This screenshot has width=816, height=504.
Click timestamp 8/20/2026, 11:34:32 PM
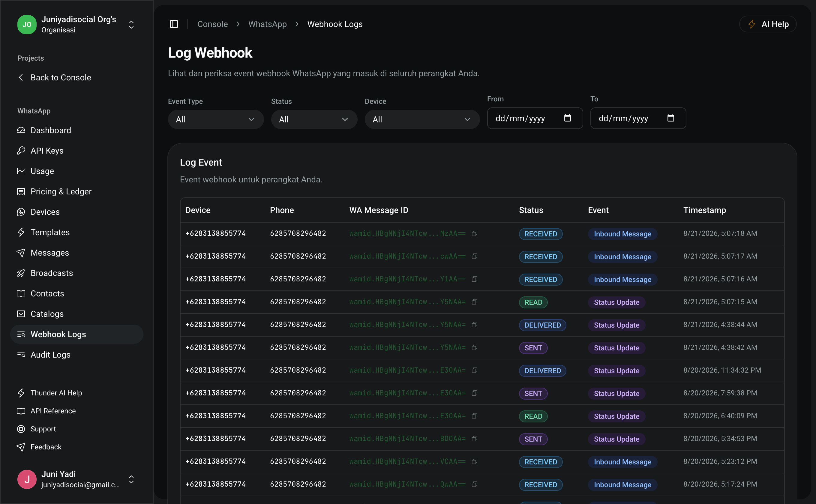[722, 370]
